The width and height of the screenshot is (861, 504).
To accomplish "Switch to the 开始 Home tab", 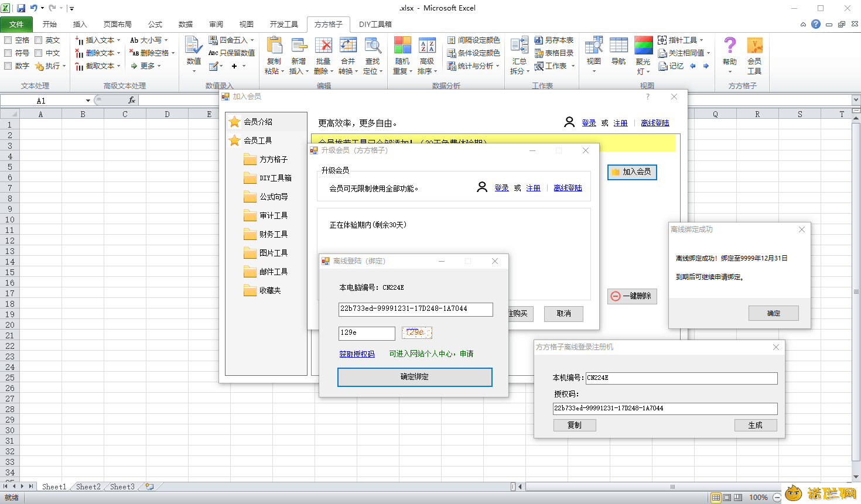I will [50, 24].
